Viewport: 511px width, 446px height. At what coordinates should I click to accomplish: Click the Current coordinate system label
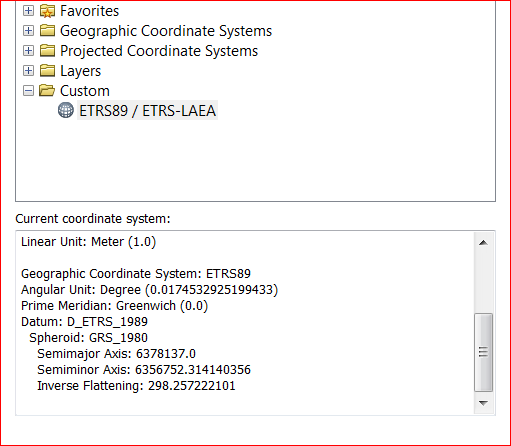(x=93, y=219)
